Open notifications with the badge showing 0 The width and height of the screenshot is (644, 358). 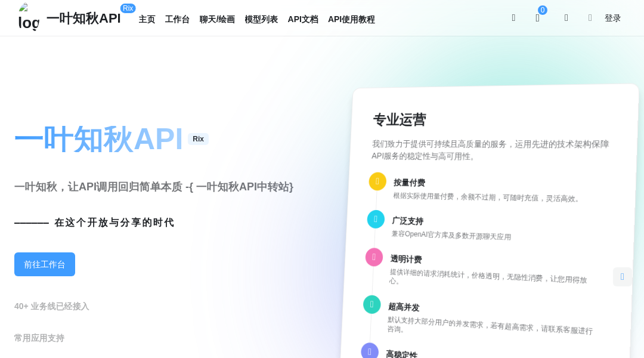point(537,18)
